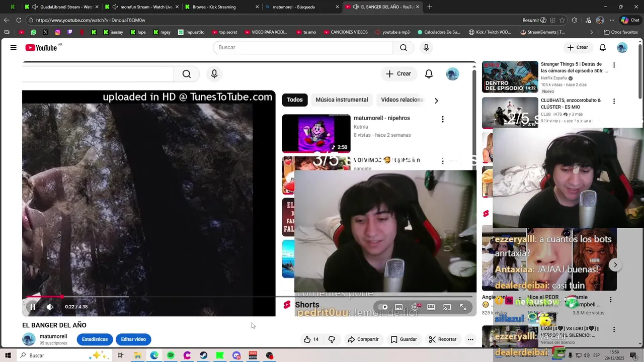Unmute GuadaLibrandi tab via speaker icon

35,7
